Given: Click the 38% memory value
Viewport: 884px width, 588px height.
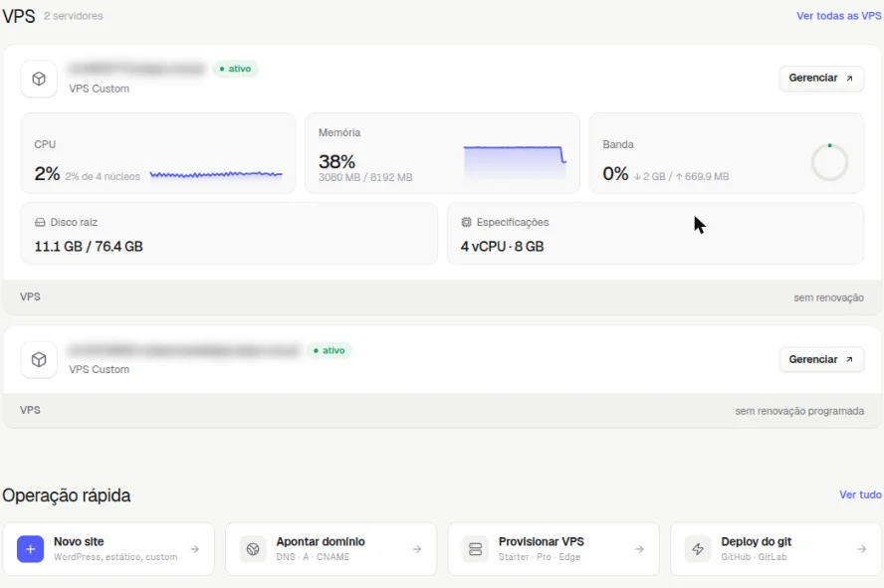Looking at the screenshot, I should pyautogui.click(x=336, y=161).
